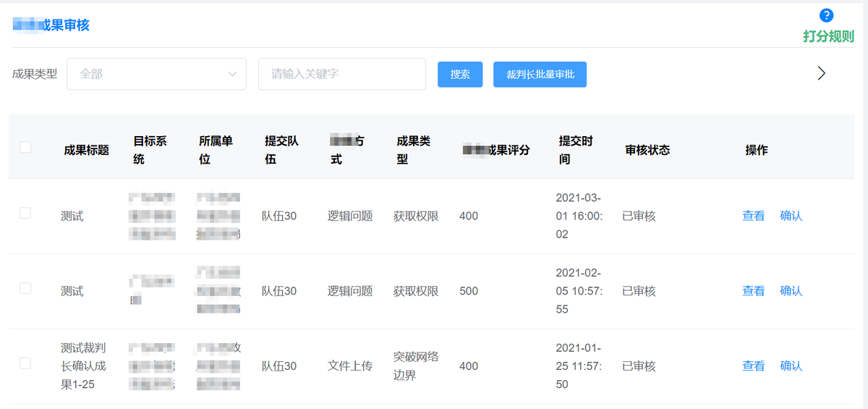The height and width of the screenshot is (409, 868).
Task: Click 查看 for the 2021-03-01 row
Action: point(753,216)
